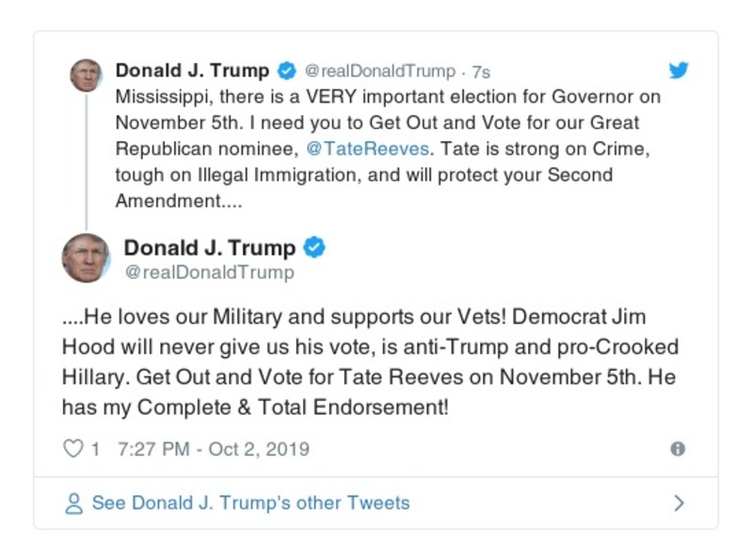Screen dimensions: 752x560
Task: Click the main tweet text starting "....He loves"
Action: (x=369, y=362)
